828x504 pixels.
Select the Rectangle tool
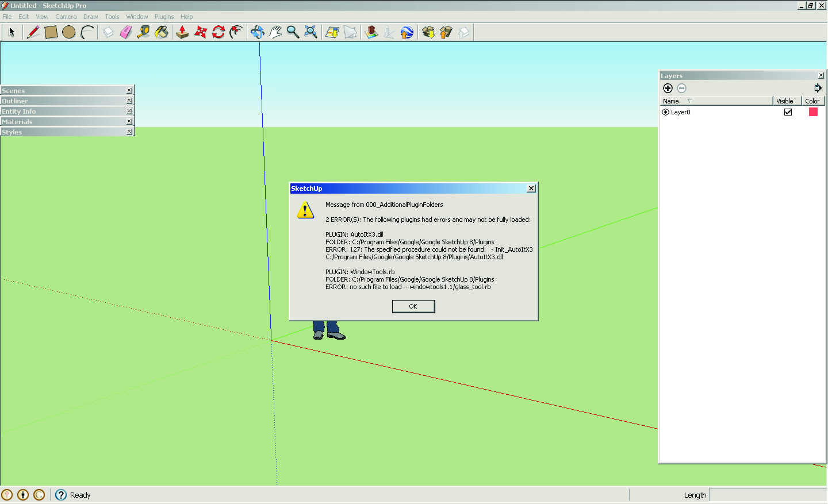coord(51,32)
